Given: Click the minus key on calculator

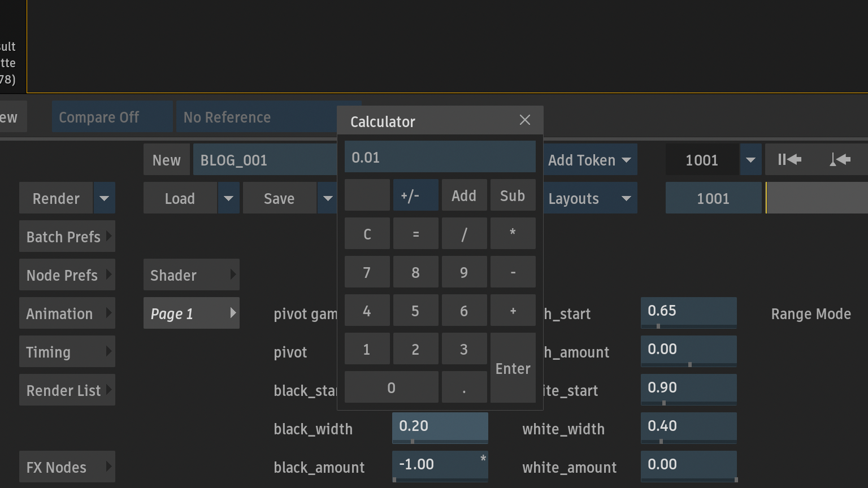Looking at the screenshot, I should (x=513, y=272).
